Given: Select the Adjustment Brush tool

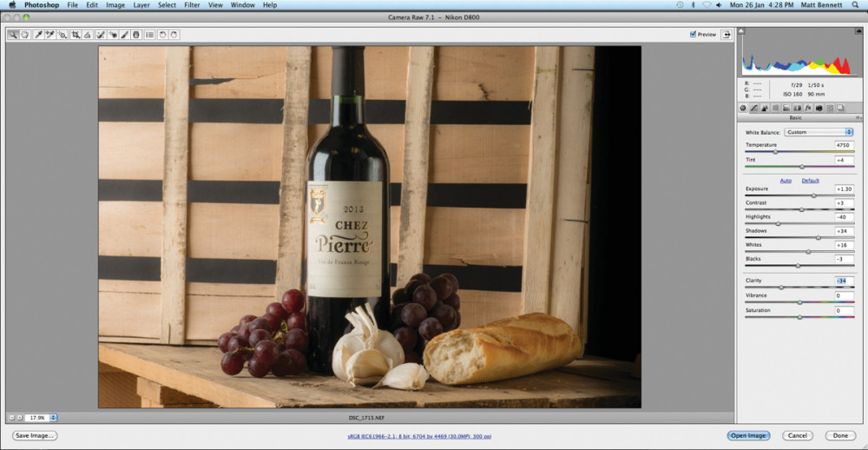Looking at the screenshot, I should tap(125, 35).
